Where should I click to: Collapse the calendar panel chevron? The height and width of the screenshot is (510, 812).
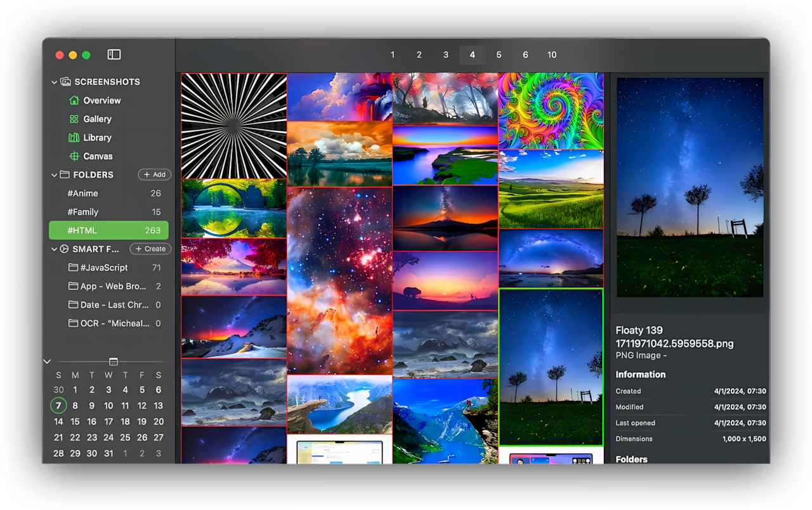tap(47, 362)
